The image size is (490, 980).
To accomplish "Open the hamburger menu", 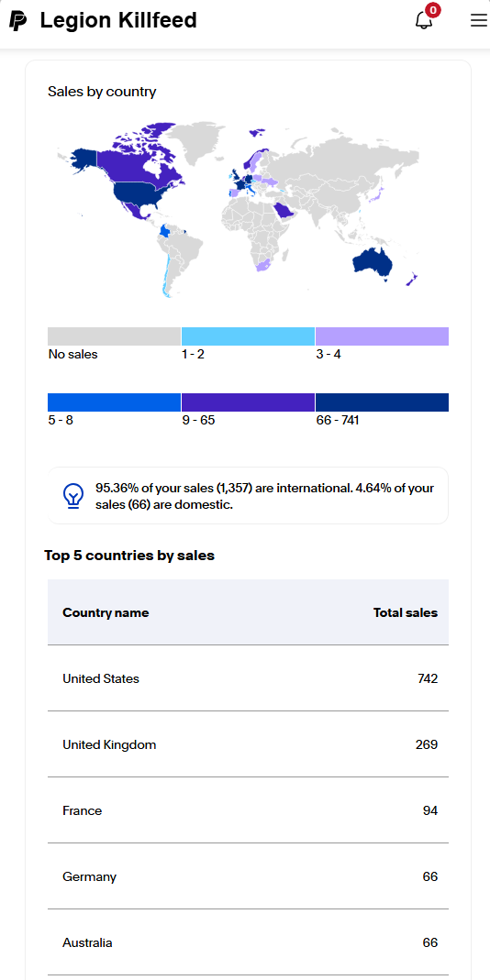I will pos(479,20).
